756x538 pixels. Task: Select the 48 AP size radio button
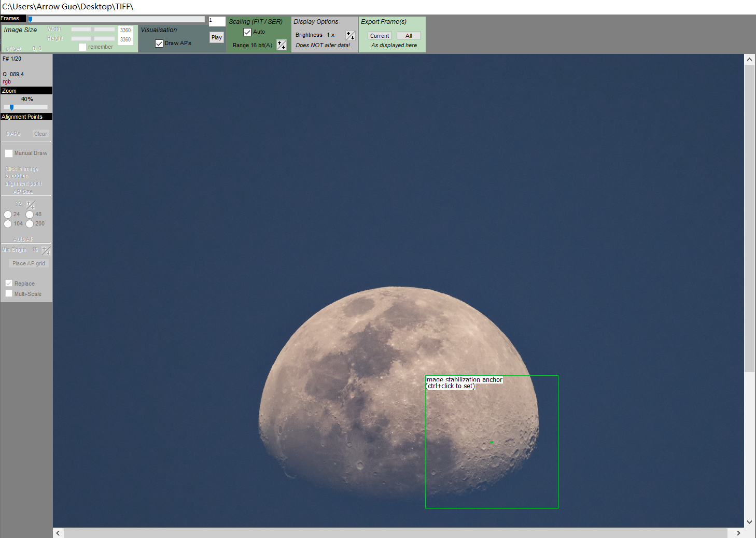(30, 215)
